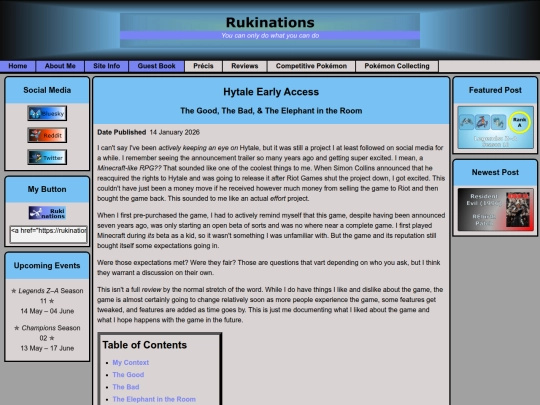540x405 pixels.
Task: Click the 14 May – 04 June dates
Action: click(x=47, y=311)
